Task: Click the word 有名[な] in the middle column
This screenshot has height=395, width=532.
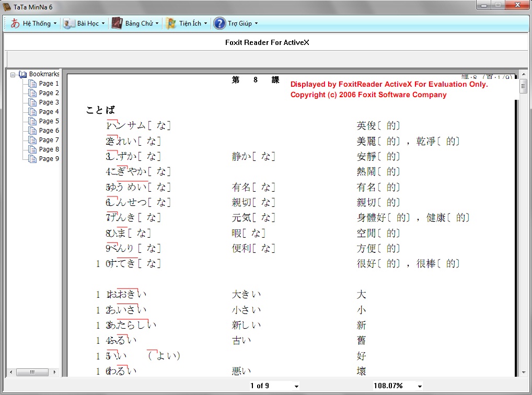Action: [253, 187]
